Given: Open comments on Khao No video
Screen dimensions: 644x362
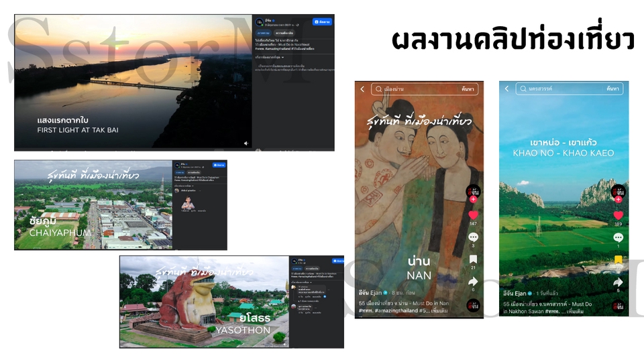Looking at the screenshot, I should pos(619,237).
